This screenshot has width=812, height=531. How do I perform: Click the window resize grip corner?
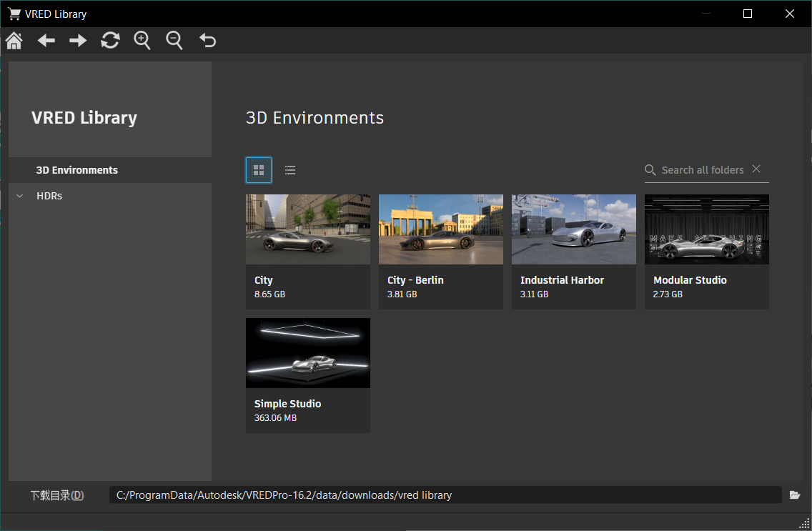(805, 524)
